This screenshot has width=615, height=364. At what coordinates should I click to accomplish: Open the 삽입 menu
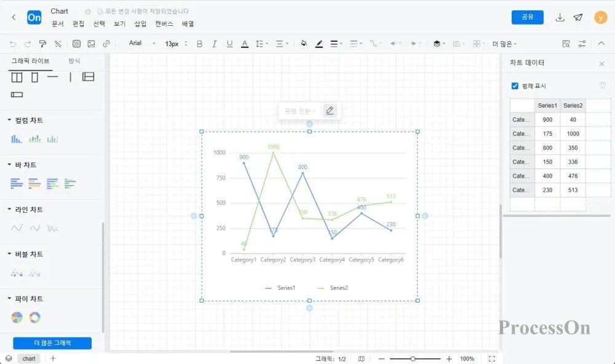(140, 24)
